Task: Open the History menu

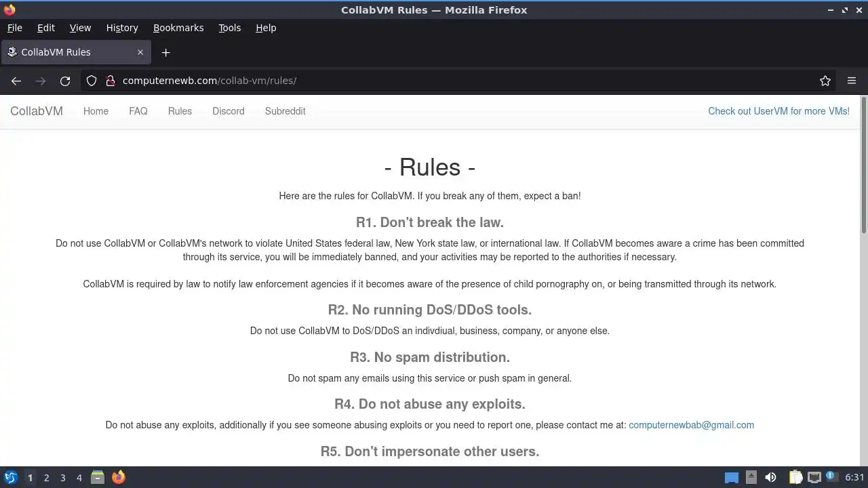Action: point(122,28)
